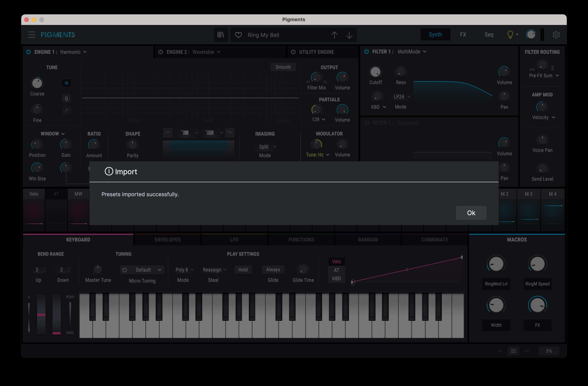Image resolution: width=588 pixels, height=386 pixels.
Task: Click the undo arrow in status bar
Action: click(x=500, y=351)
